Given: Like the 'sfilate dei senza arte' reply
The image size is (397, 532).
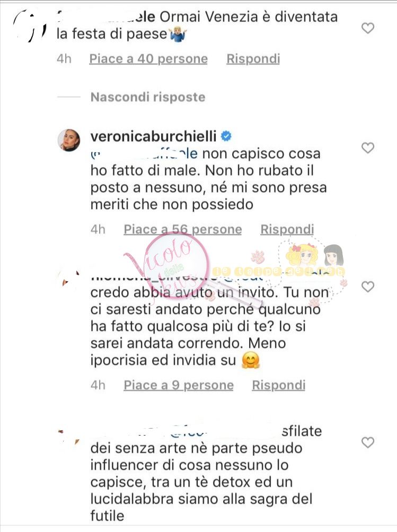Looking at the screenshot, I should pos(368,442).
